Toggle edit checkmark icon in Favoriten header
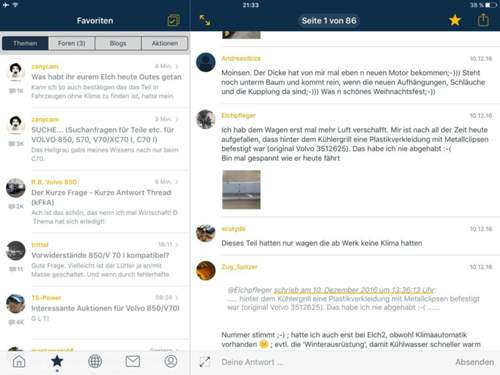 click(173, 21)
